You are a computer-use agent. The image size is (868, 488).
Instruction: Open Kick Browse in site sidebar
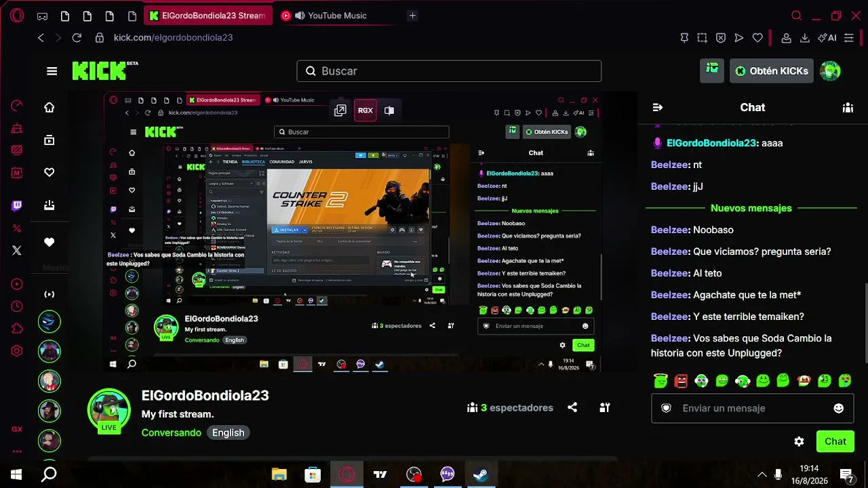(50, 140)
